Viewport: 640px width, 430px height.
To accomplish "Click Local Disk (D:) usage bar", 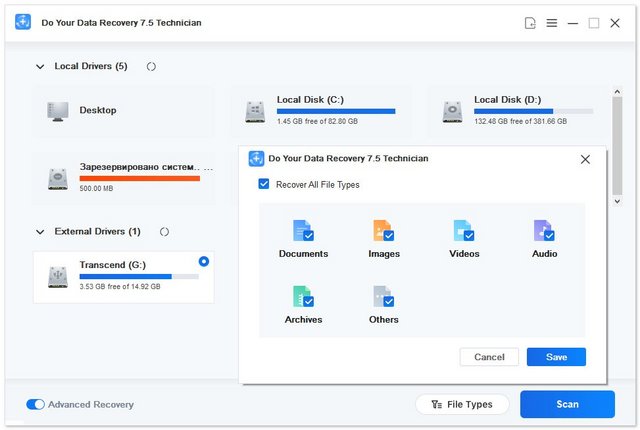I will (533, 111).
